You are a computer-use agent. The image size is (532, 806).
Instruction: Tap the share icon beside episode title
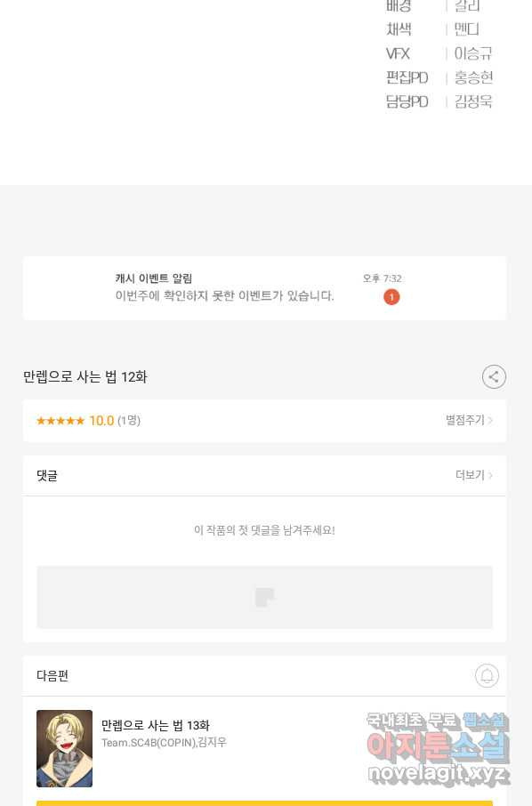(x=494, y=377)
